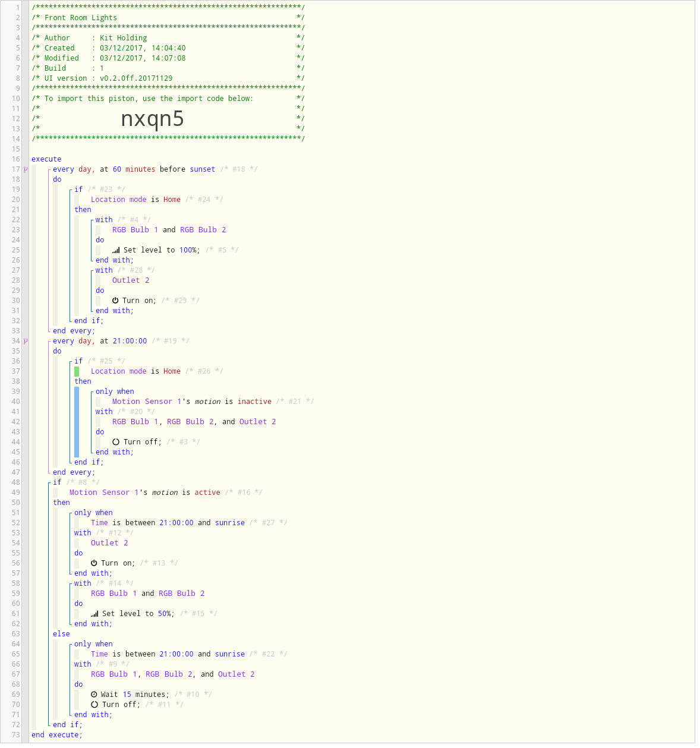
Task: Click the power icon beside Turn on #29
Action: coord(115,301)
